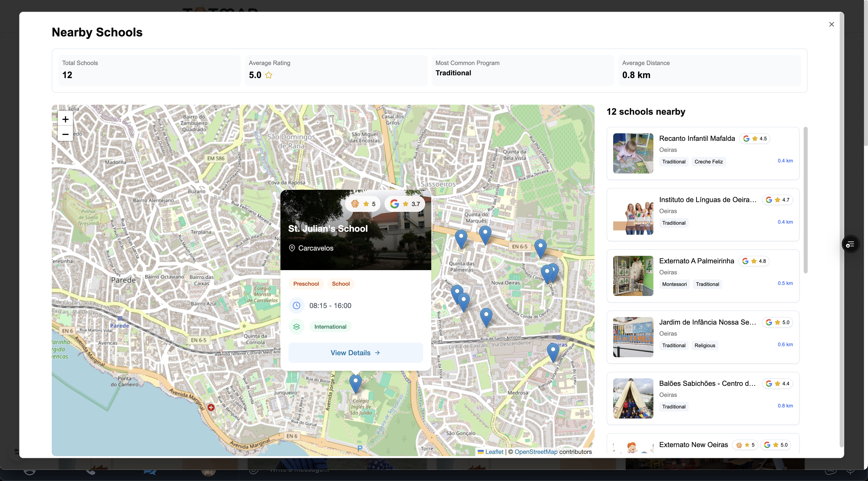Screen dimensions: 868x481
Task: Zoom in on the map
Action: 65,119
